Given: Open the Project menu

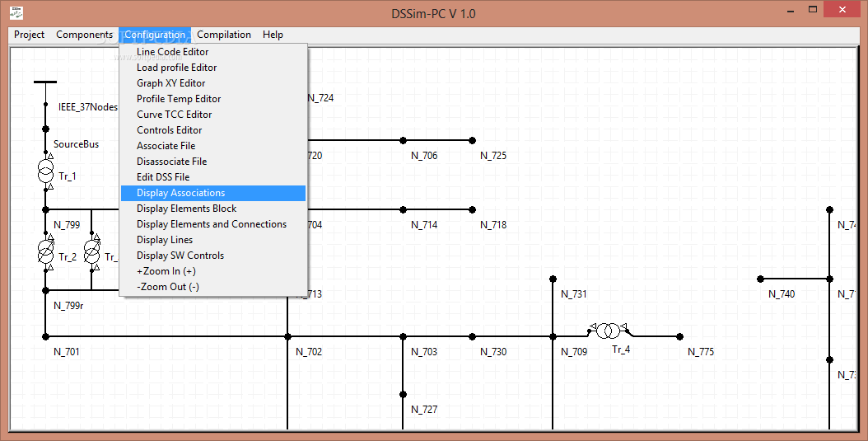Looking at the screenshot, I should 30,35.
